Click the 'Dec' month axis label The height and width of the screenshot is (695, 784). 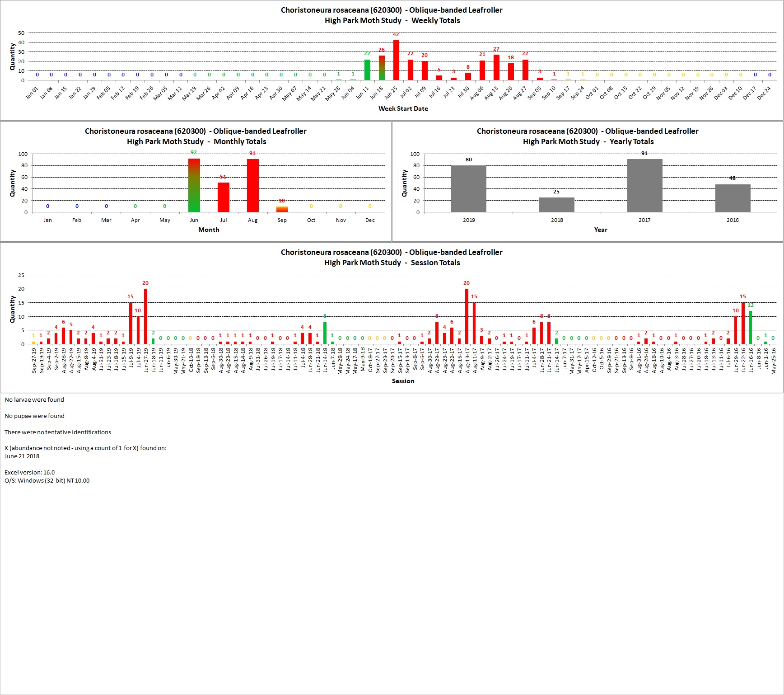(370, 220)
